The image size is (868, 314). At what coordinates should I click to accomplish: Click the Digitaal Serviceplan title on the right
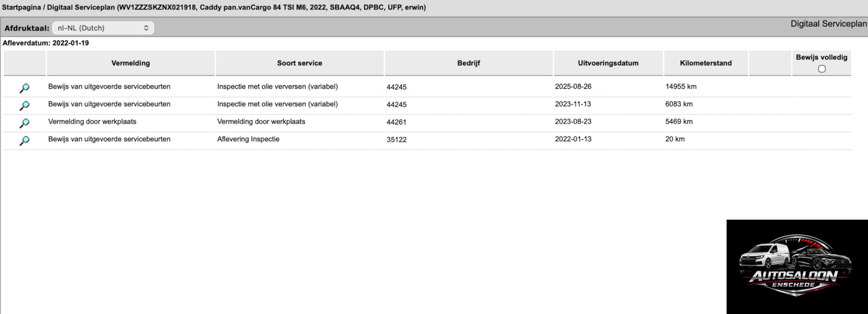click(x=828, y=24)
